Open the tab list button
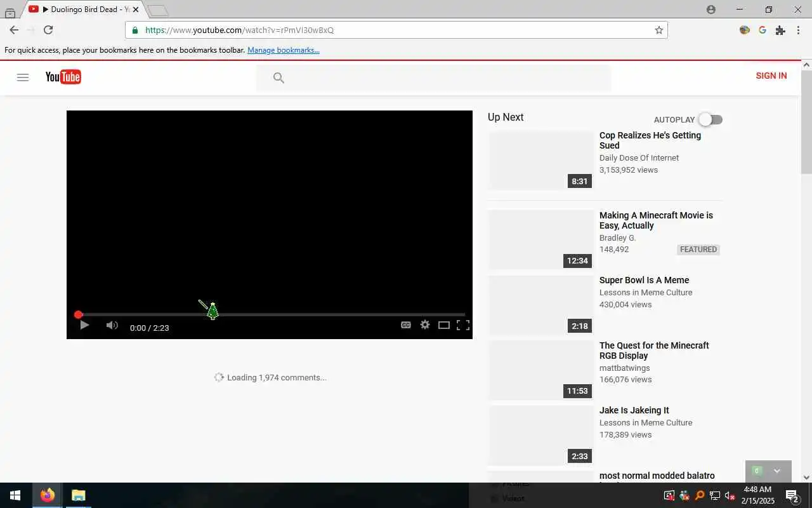Viewport: 812px width, 508px height. click(x=10, y=12)
